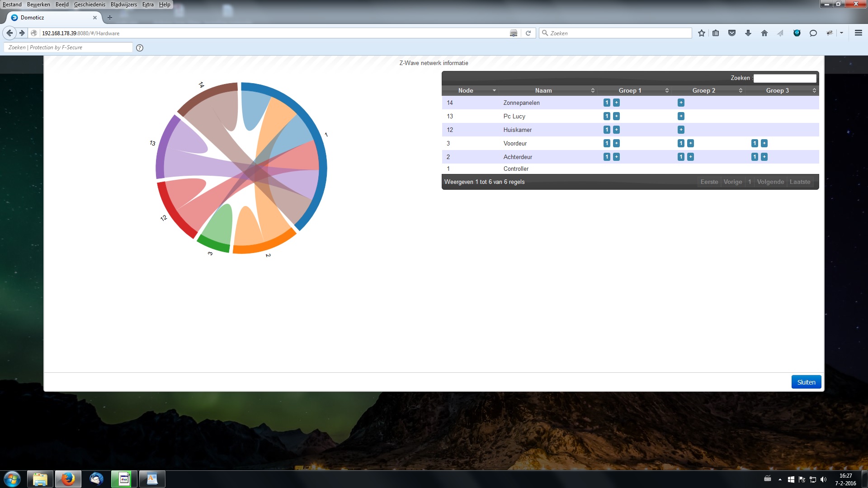
Task: Click the Sluiten button
Action: [x=806, y=382]
